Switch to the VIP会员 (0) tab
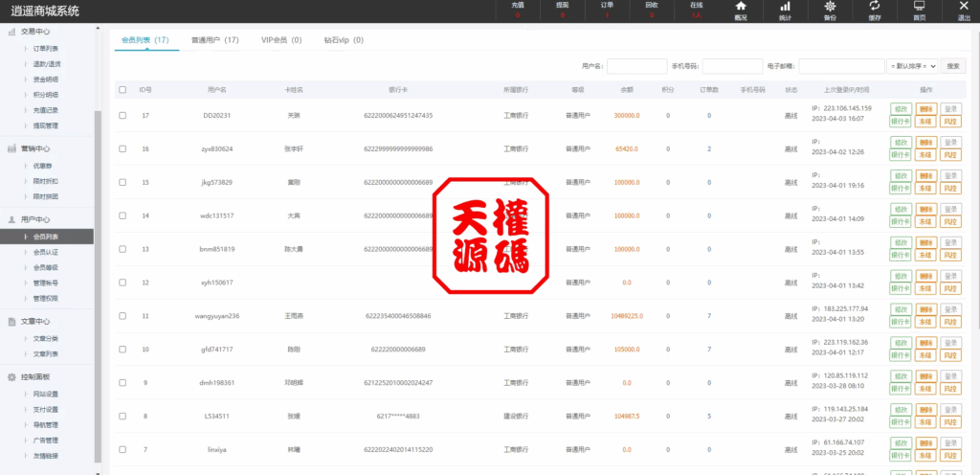 point(281,40)
